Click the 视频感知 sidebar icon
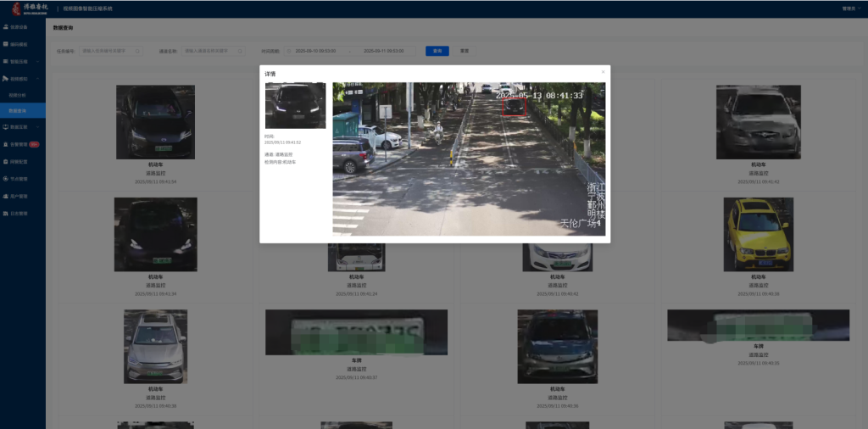The image size is (868, 429). click(6, 78)
